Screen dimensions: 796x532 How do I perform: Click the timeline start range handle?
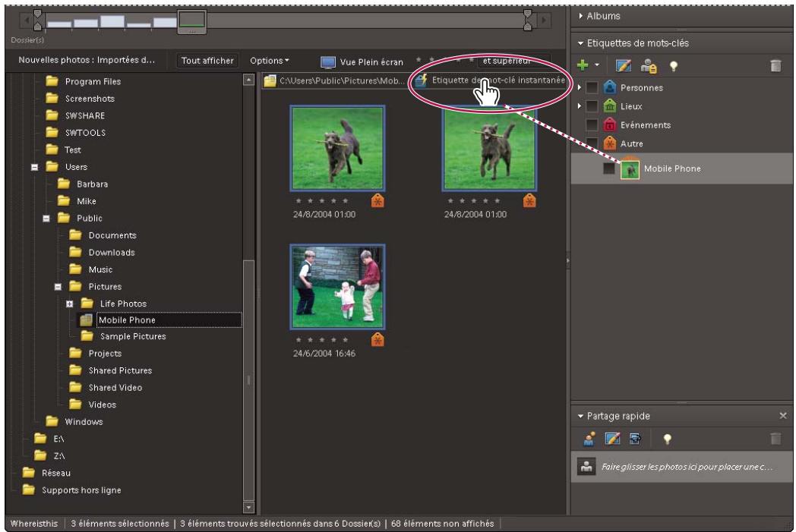click(37, 20)
